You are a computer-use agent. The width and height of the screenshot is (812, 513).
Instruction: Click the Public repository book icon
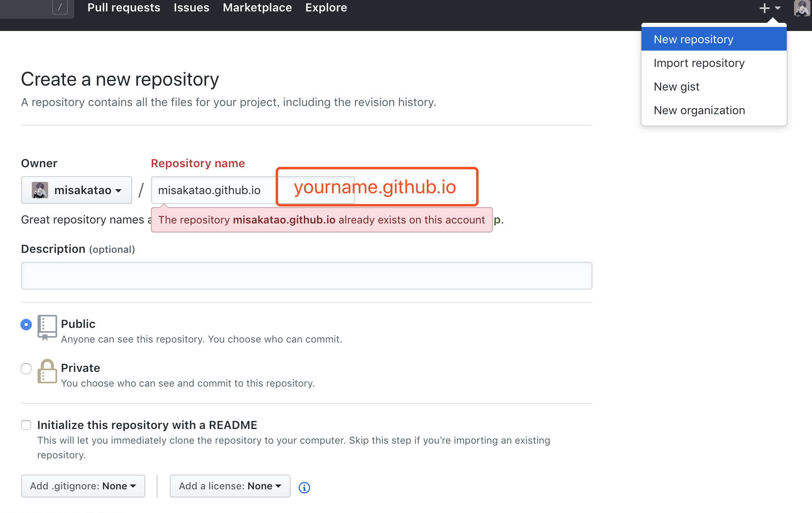(47, 327)
